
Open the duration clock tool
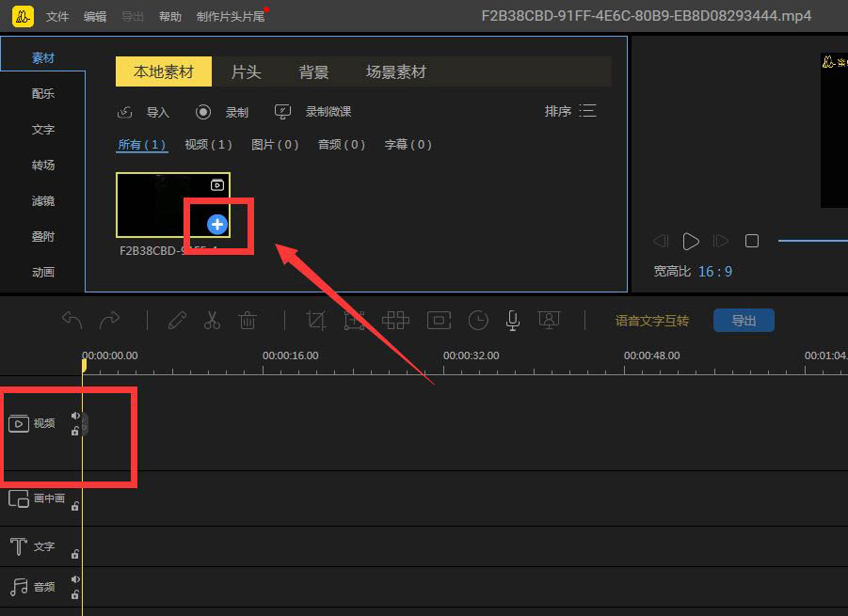point(478,321)
